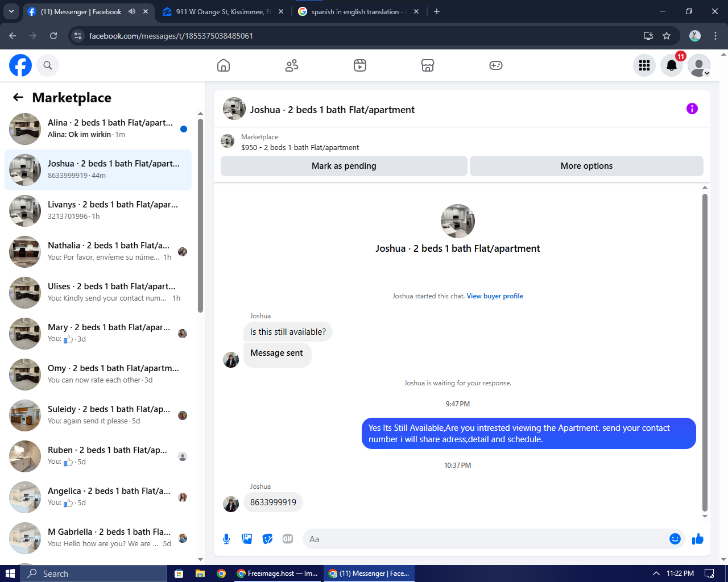Open the account profile avatar menu

pyautogui.click(x=699, y=65)
